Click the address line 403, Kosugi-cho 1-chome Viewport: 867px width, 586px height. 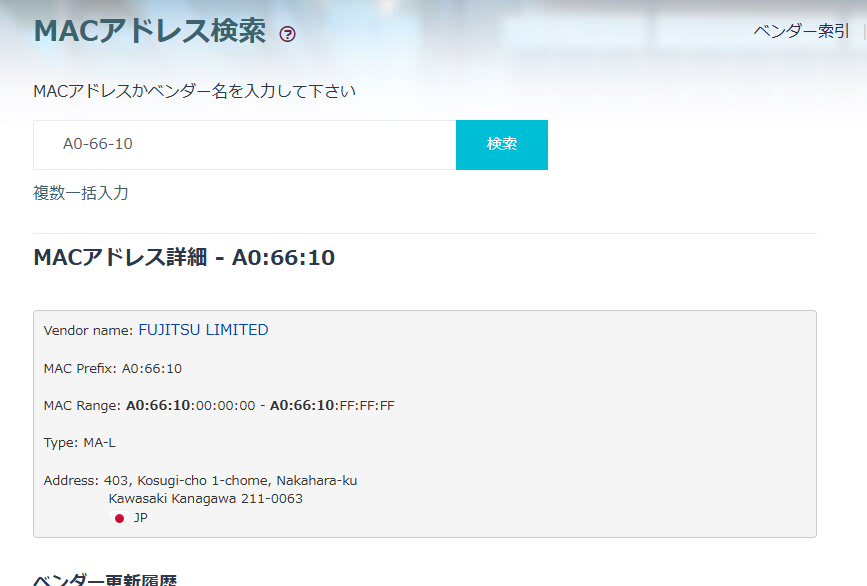point(231,480)
